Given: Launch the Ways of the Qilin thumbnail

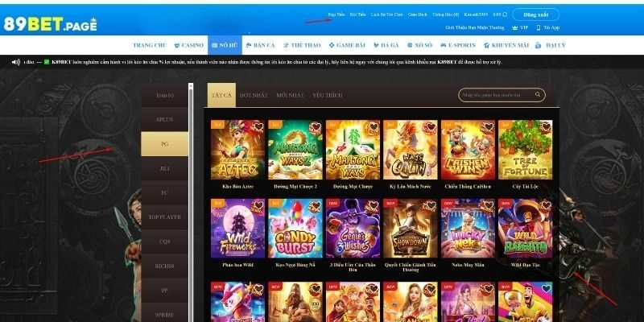Looking at the screenshot, I should click(411, 150).
